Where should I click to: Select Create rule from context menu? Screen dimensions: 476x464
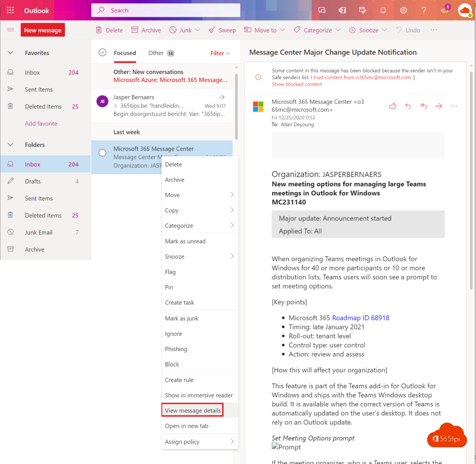[x=200, y=380]
